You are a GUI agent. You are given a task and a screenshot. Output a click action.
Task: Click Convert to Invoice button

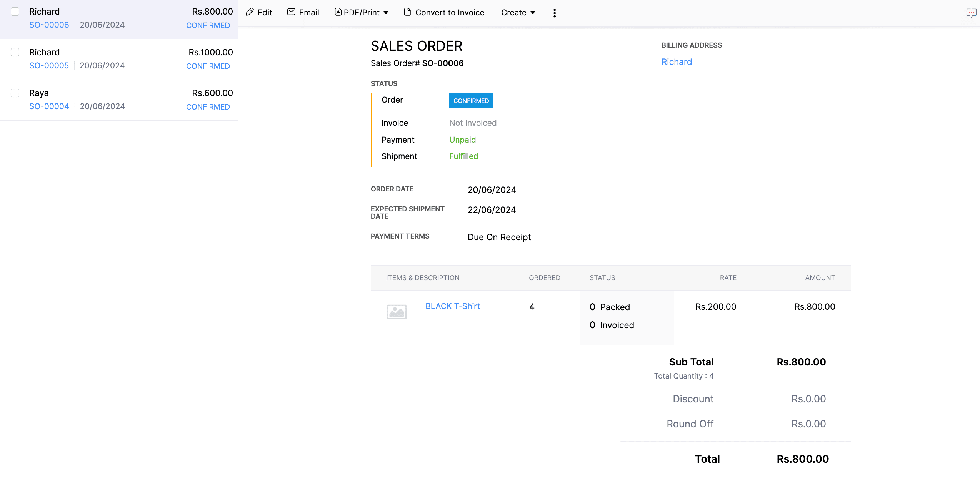coord(449,13)
